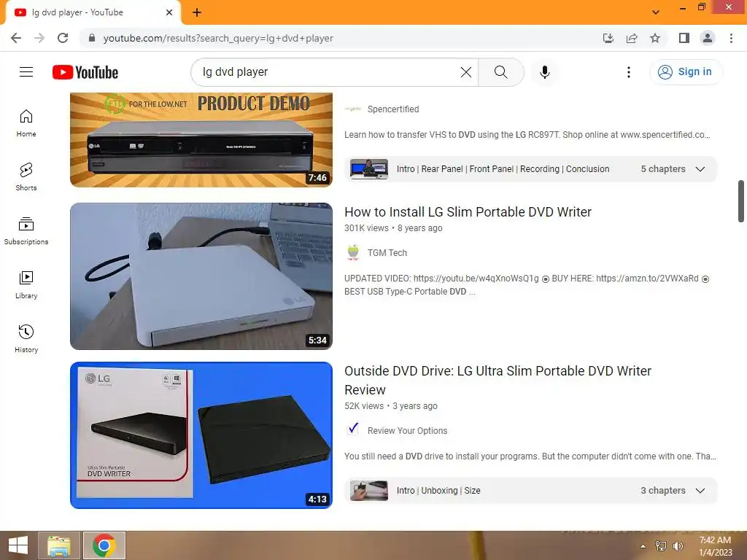Bookmark this page with the star icon
Viewport: 747px width, 560px height.
tap(655, 38)
